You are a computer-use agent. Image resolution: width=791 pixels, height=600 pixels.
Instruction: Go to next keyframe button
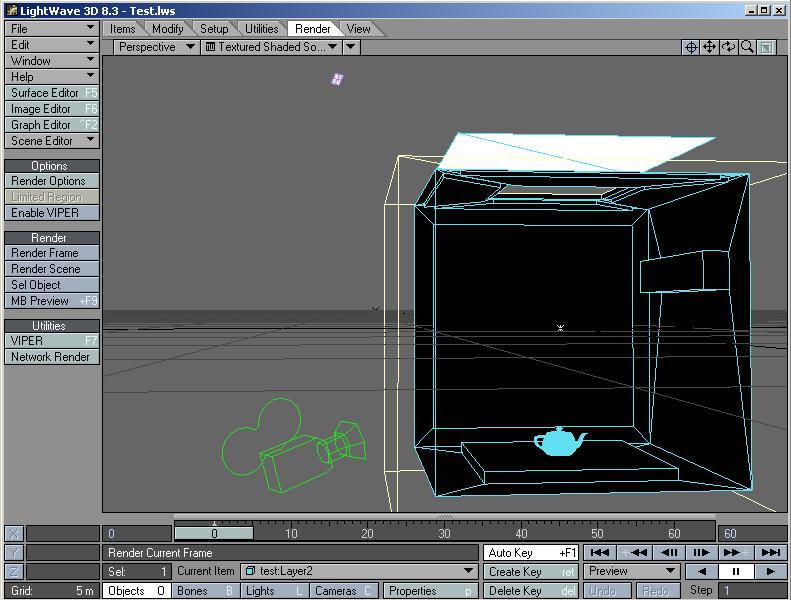tap(736, 553)
